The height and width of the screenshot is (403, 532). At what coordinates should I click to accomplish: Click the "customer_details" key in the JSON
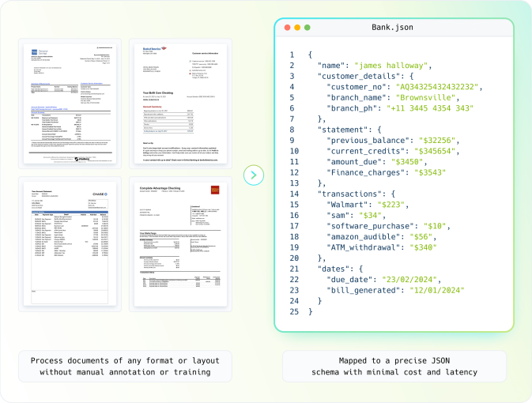point(356,65)
